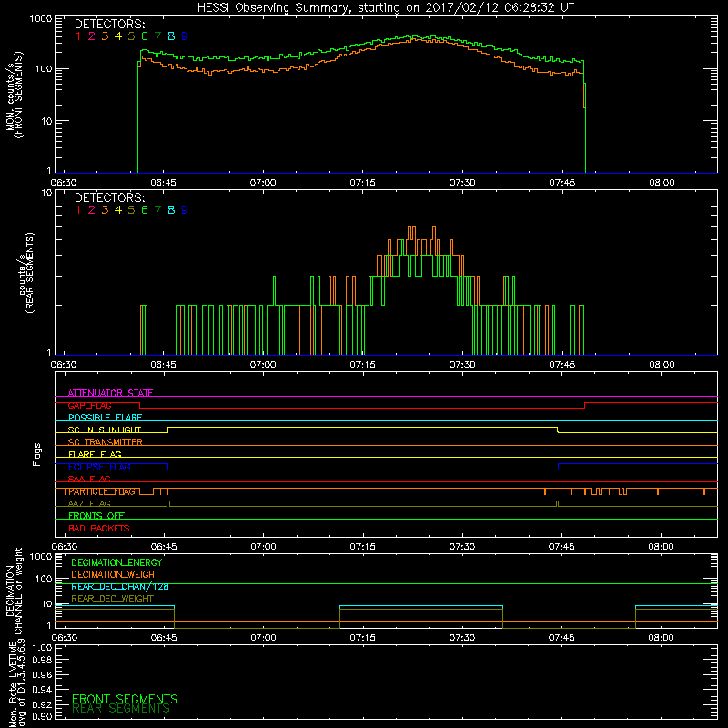Select the DECIMATION_WEIGHT legend label
This screenshot has width=728, height=728.
[116, 575]
